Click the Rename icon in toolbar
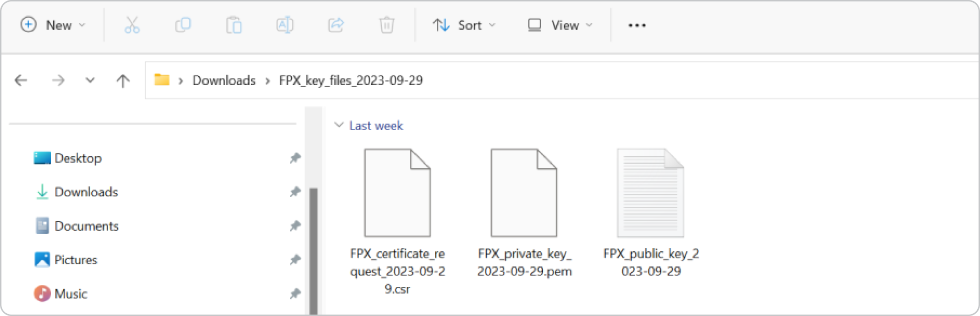The width and height of the screenshot is (980, 316). click(285, 25)
